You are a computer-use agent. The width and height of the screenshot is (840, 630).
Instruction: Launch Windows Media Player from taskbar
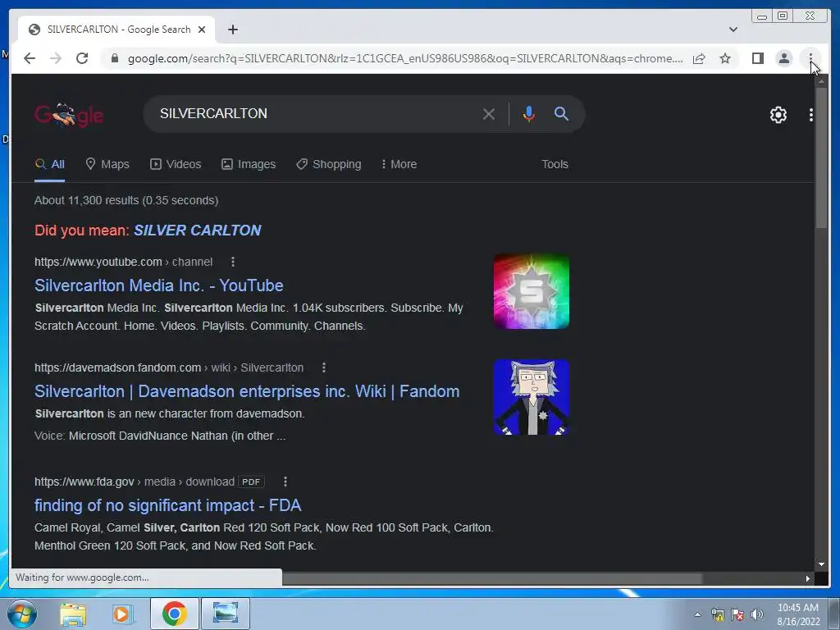pyautogui.click(x=122, y=614)
